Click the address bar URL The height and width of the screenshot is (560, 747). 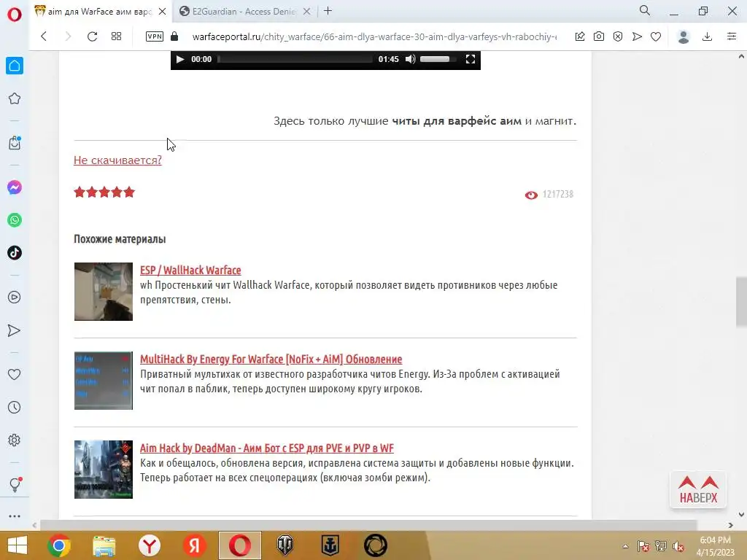(x=374, y=36)
